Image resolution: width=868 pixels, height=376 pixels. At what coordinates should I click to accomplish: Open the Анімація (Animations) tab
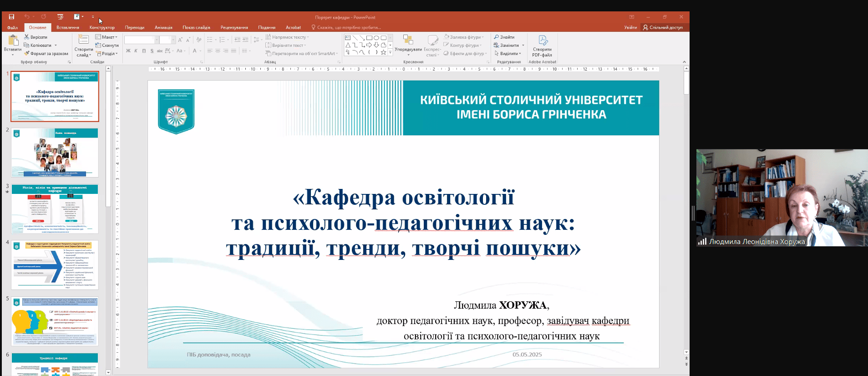click(163, 27)
